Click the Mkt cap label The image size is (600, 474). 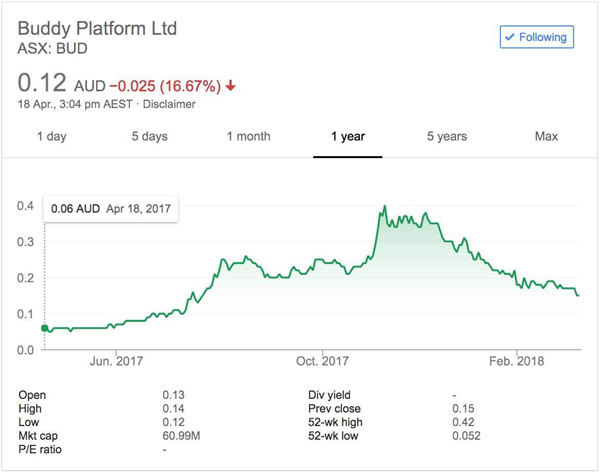(38, 436)
